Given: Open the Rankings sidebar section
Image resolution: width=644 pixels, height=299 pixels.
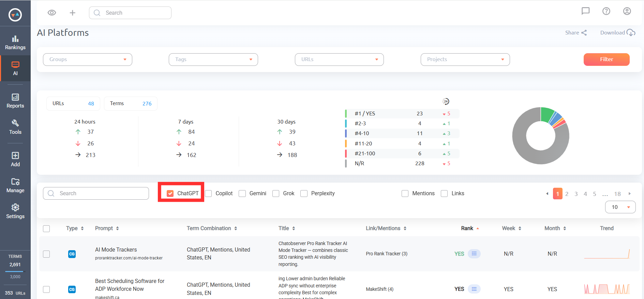Looking at the screenshot, I should pyautogui.click(x=15, y=43).
